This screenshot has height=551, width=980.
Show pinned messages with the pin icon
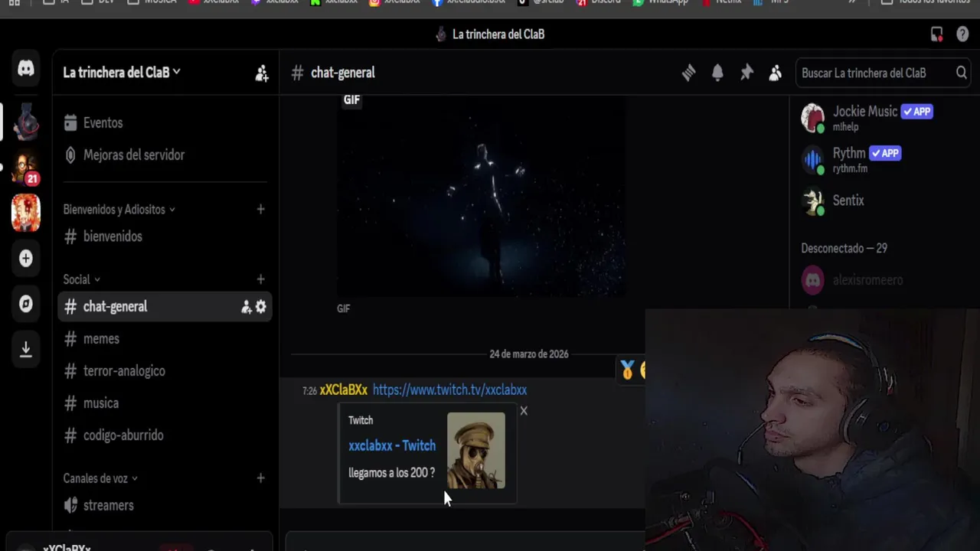[746, 73]
